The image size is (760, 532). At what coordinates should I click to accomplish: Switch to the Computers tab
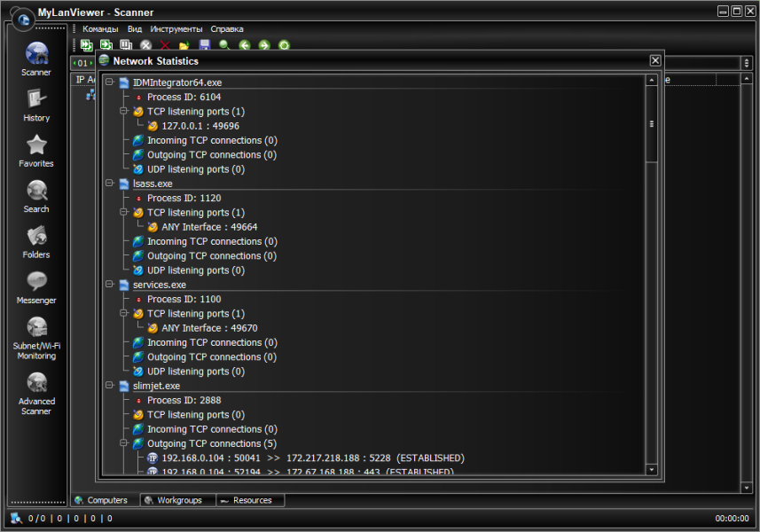pos(106,500)
